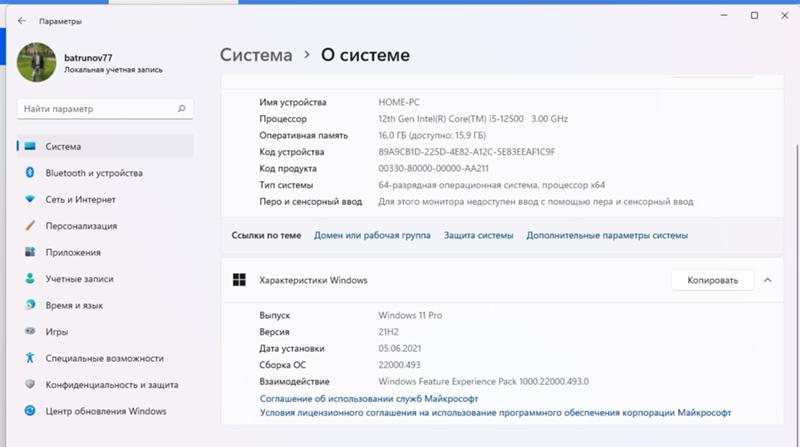Select device ID '89A9CB1D-225D-4E82-A12C-5E83EEAF1C9F'
Image resolution: width=800 pixels, height=447 pixels.
click(467, 152)
